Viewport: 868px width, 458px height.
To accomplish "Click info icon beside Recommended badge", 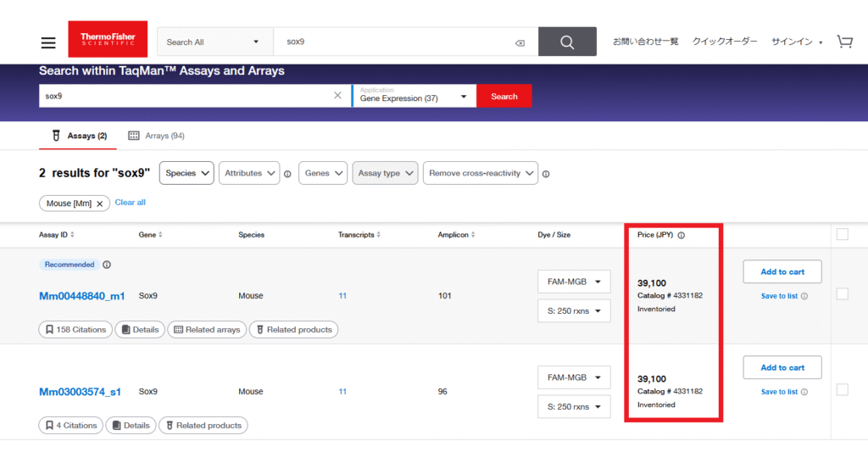I will click(x=107, y=265).
